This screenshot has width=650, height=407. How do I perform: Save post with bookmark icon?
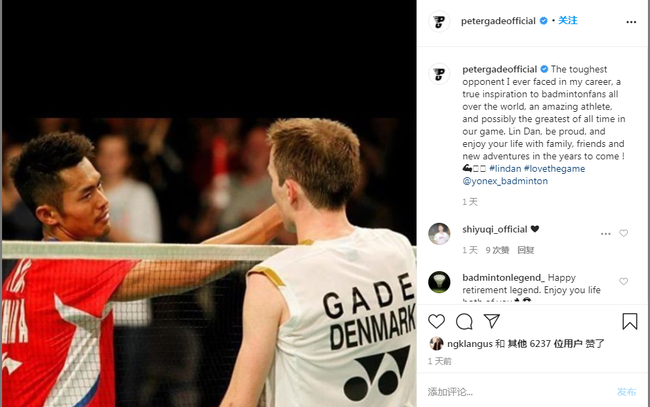pyautogui.click(x=629, y=321)
